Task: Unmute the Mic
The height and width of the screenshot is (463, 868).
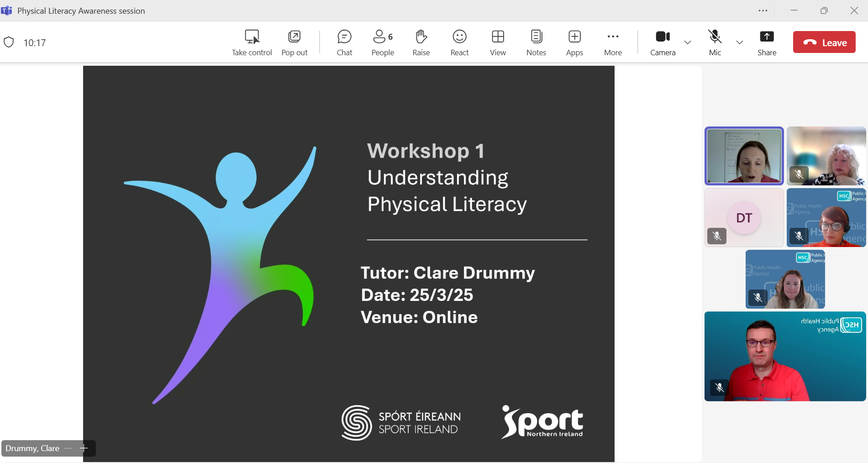Action: pyautogui.click(x=715, y=43)
